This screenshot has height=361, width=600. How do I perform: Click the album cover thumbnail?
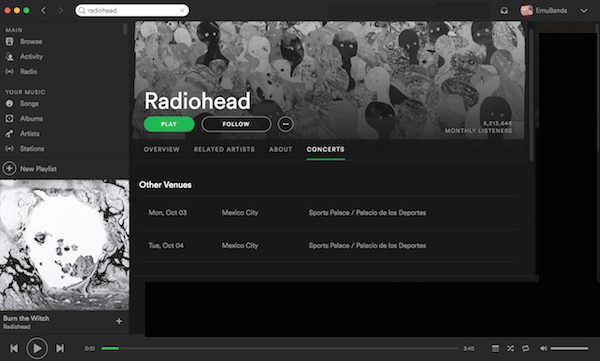(x=65, y=245)
